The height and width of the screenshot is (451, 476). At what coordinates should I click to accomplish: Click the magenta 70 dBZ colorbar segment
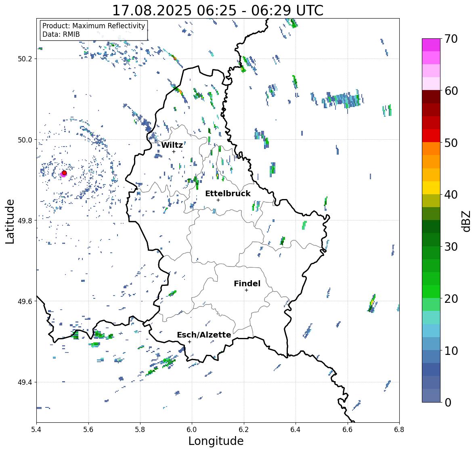431,45
